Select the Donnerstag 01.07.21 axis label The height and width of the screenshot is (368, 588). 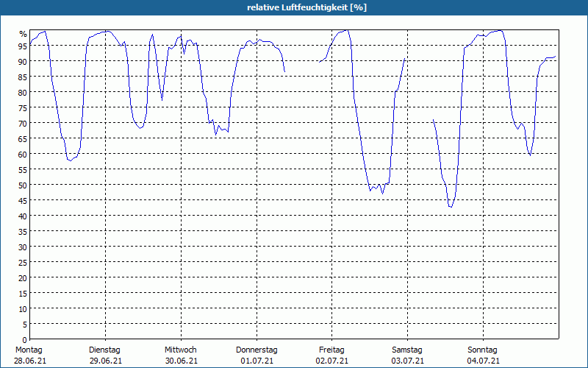tap(257, 355)
